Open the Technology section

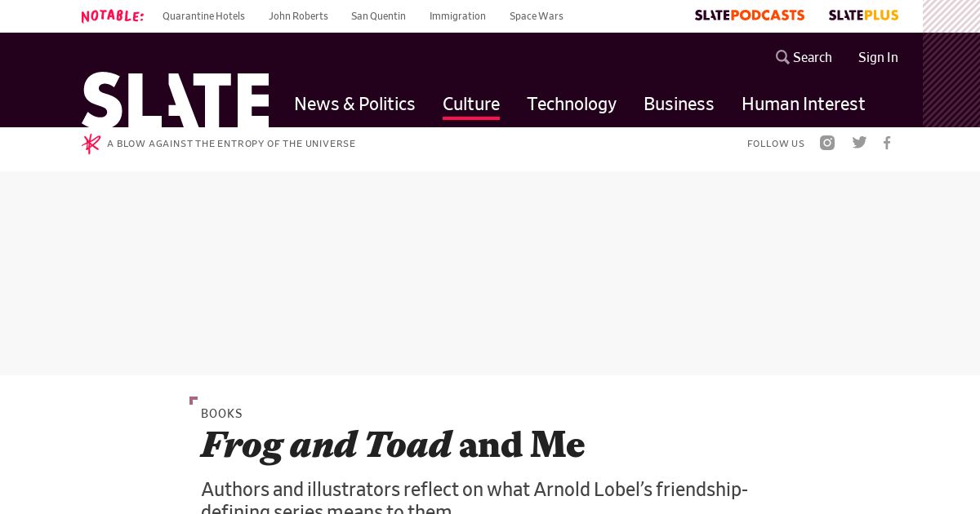pyautogui.click(x=572, y=104)
